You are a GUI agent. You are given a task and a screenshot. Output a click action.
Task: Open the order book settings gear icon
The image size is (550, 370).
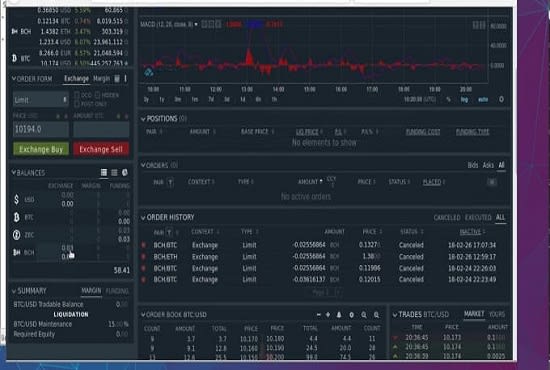[351, 315]
